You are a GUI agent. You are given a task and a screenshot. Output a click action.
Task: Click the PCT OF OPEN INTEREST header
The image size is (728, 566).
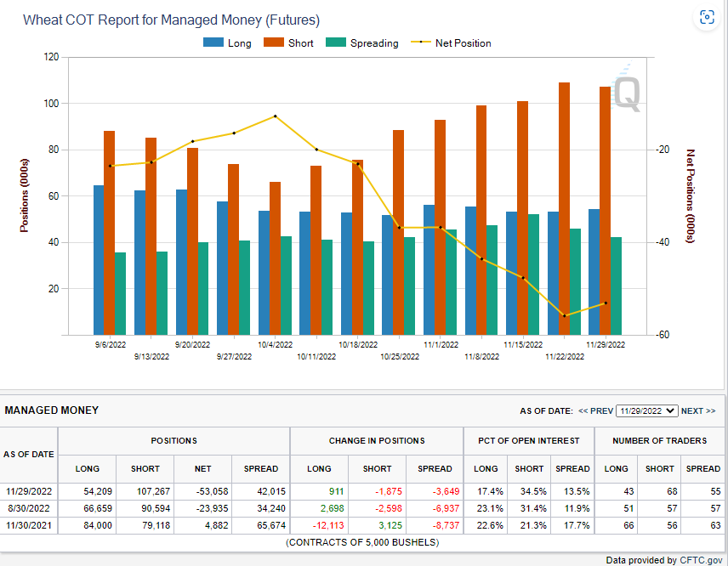coord(529,441)
